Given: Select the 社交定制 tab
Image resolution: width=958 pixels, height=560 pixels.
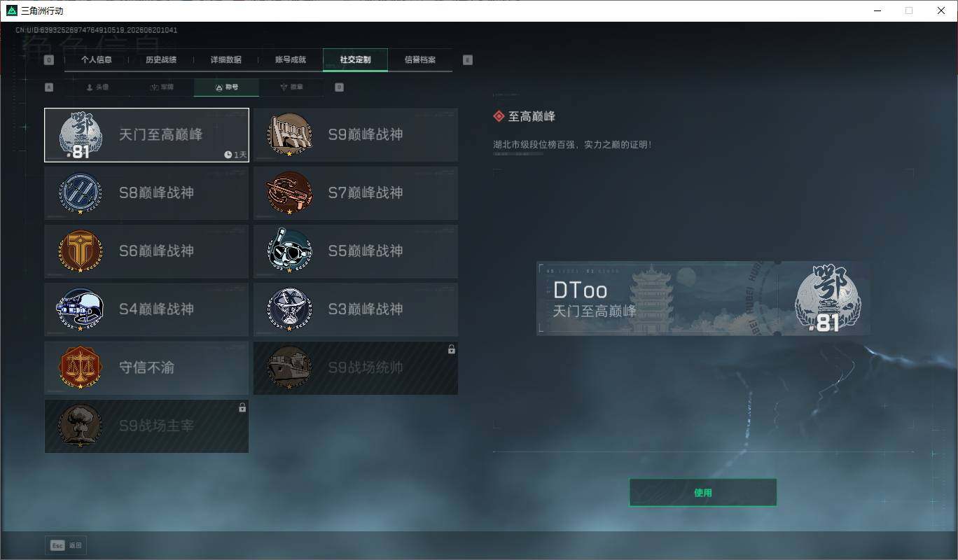Looking at the screenshot, I should (355, 60).
